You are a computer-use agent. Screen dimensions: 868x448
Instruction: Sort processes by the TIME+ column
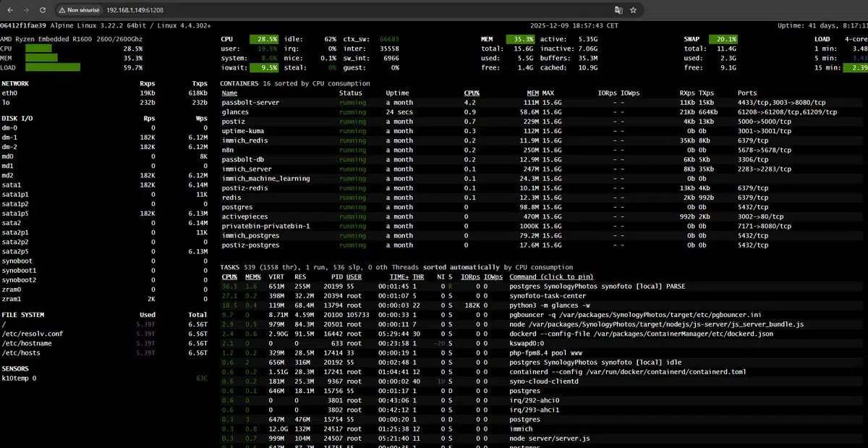[399, 276]
